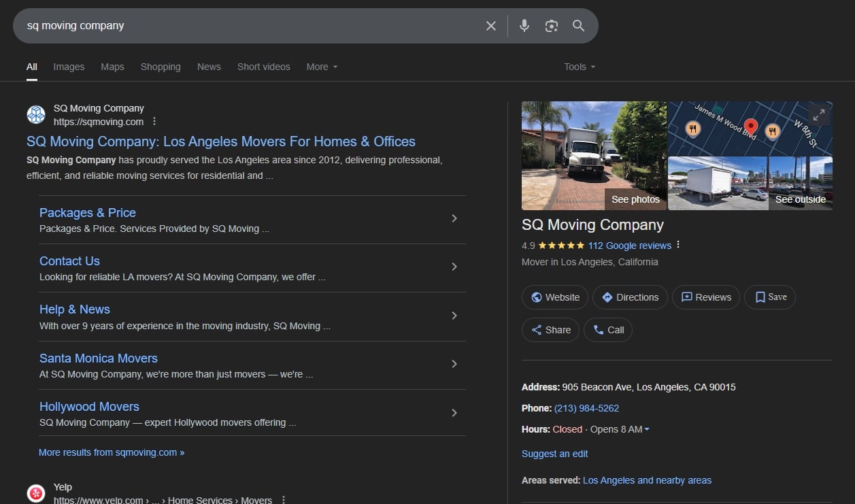855x504 pixels.
Task: Click the red map pin marker
Action: (x=751, y=127)
